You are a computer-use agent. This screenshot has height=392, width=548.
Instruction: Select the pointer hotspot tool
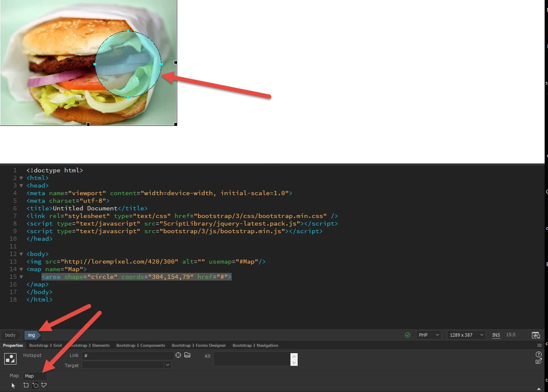(13, 385)
